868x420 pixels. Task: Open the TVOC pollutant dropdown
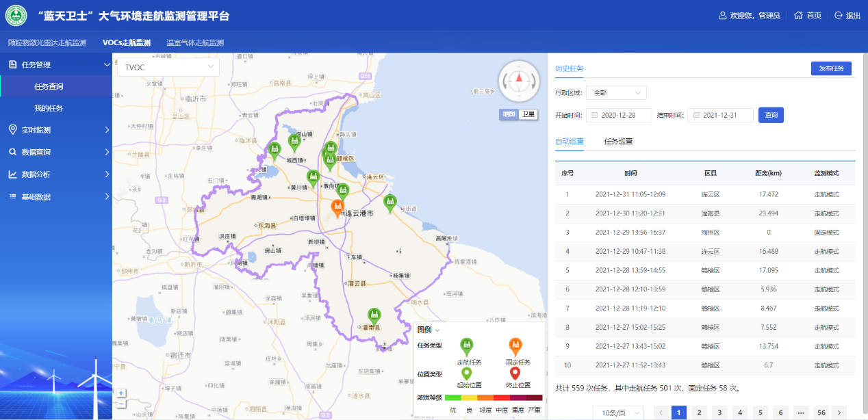(x=168, y=67)
